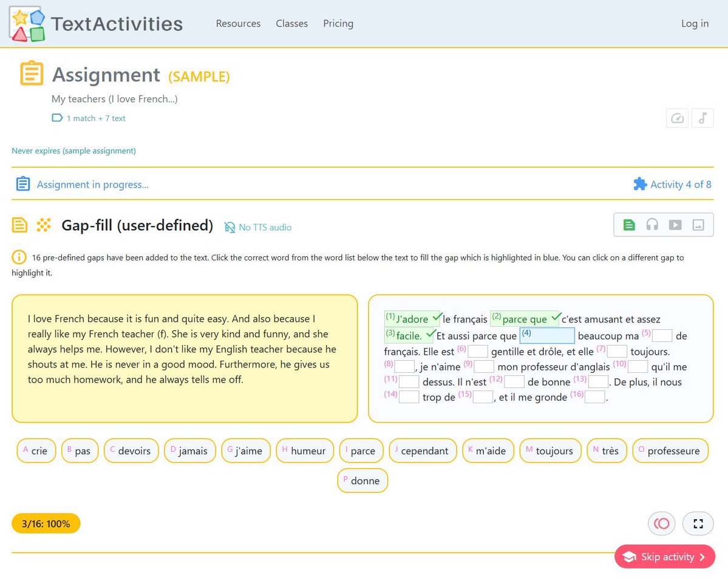Select the word toujours from the word list

[x=550, y=451]
